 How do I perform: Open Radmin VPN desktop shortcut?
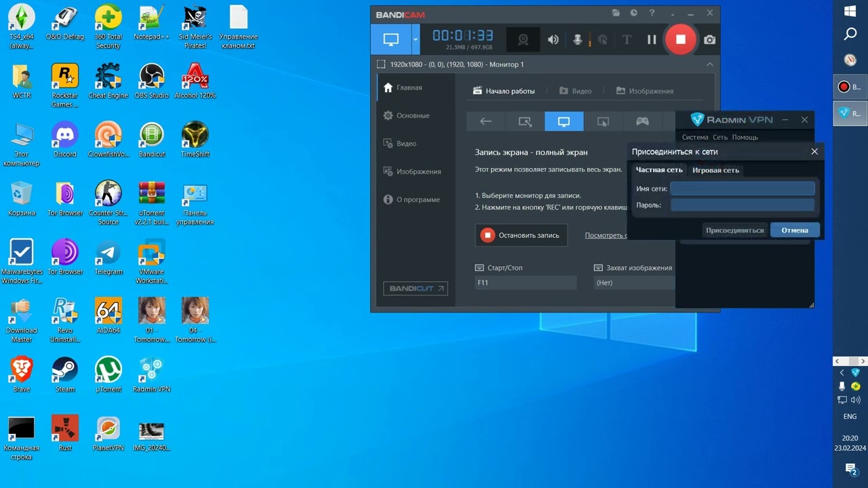[x=151, y=375]
